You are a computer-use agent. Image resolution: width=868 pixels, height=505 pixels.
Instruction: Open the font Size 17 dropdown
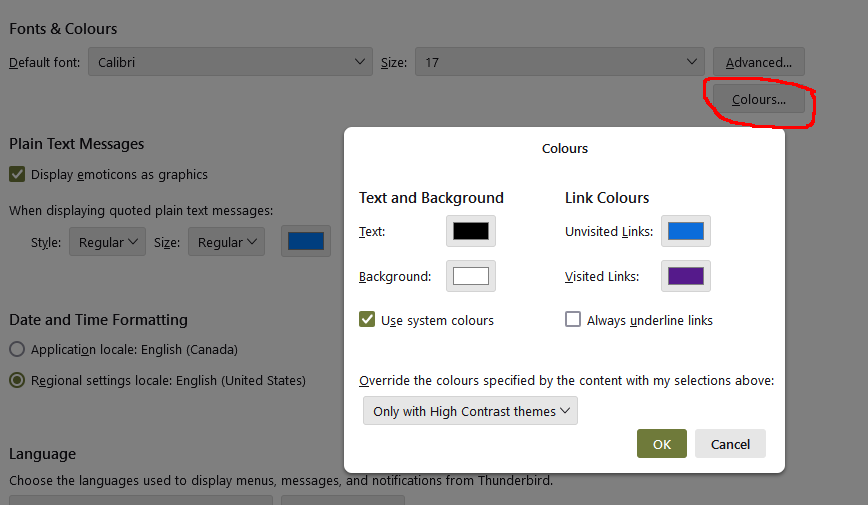560,62
